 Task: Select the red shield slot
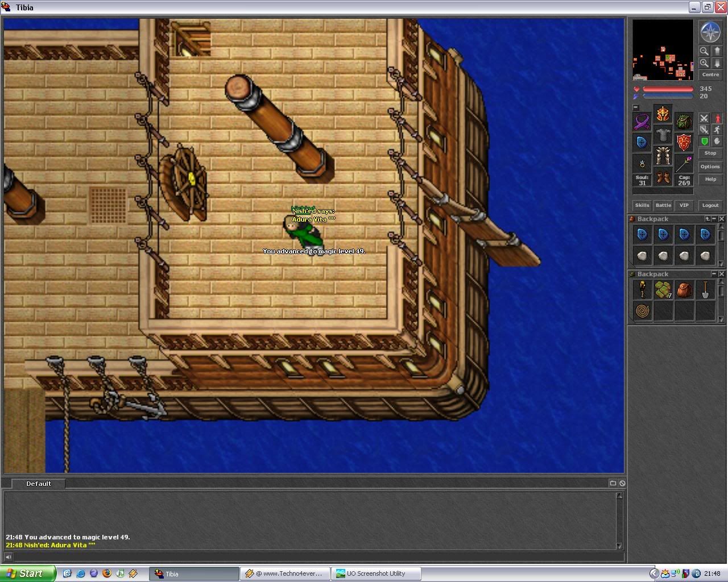coord(684,143)
